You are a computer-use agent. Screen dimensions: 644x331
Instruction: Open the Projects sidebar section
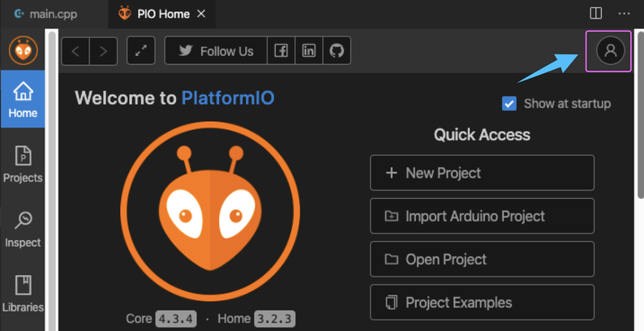click(23, 164)
